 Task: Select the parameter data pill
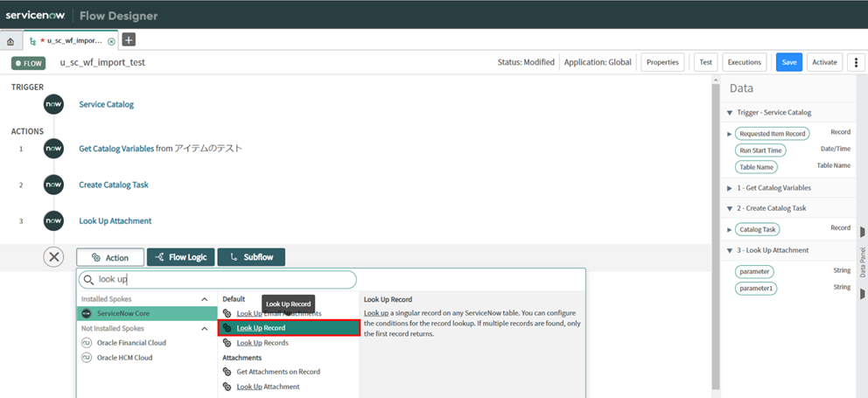coord(754,272)
